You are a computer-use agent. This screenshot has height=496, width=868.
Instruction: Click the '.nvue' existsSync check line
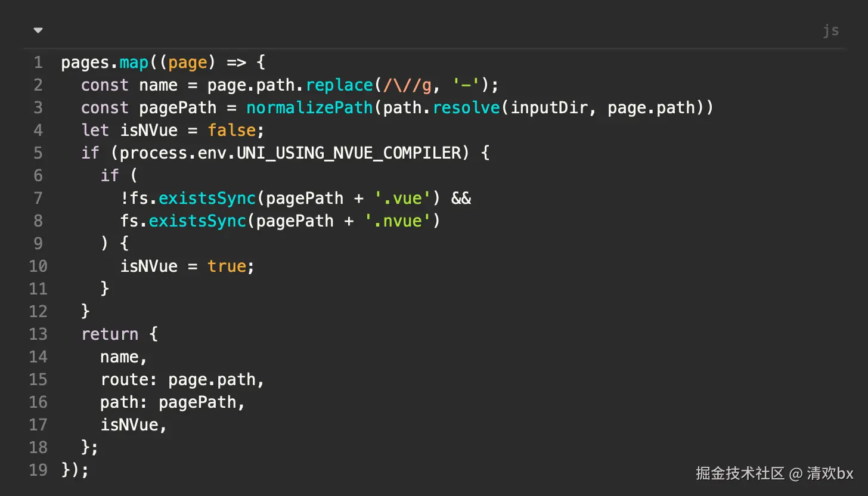click(280, 221)
